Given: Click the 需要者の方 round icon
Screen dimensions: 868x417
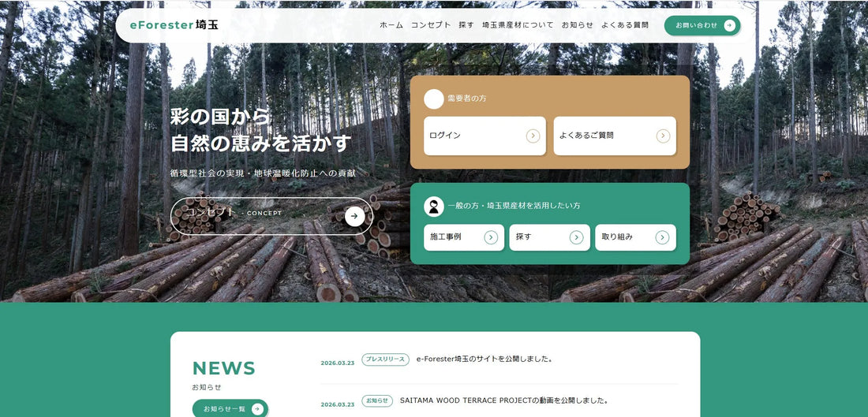Looking at the screenshot, I should [434, 99].
